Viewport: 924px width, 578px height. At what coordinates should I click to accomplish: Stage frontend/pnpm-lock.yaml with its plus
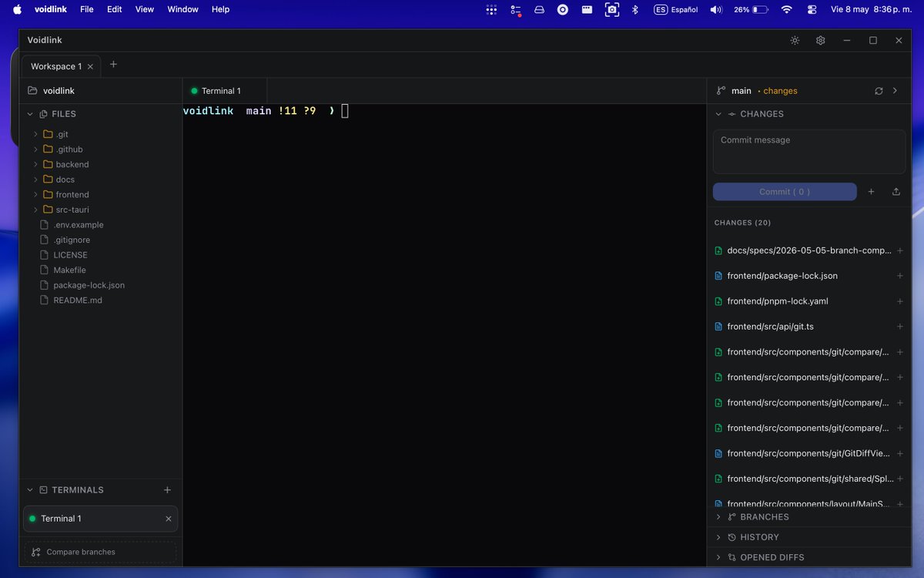(x=900, y=301)
